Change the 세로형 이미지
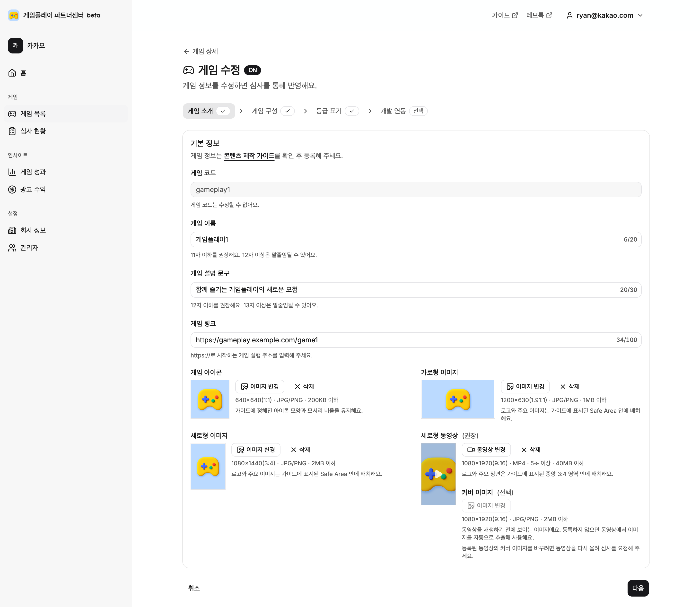Viewport: 700px width, 607px height. click(256, 450)
